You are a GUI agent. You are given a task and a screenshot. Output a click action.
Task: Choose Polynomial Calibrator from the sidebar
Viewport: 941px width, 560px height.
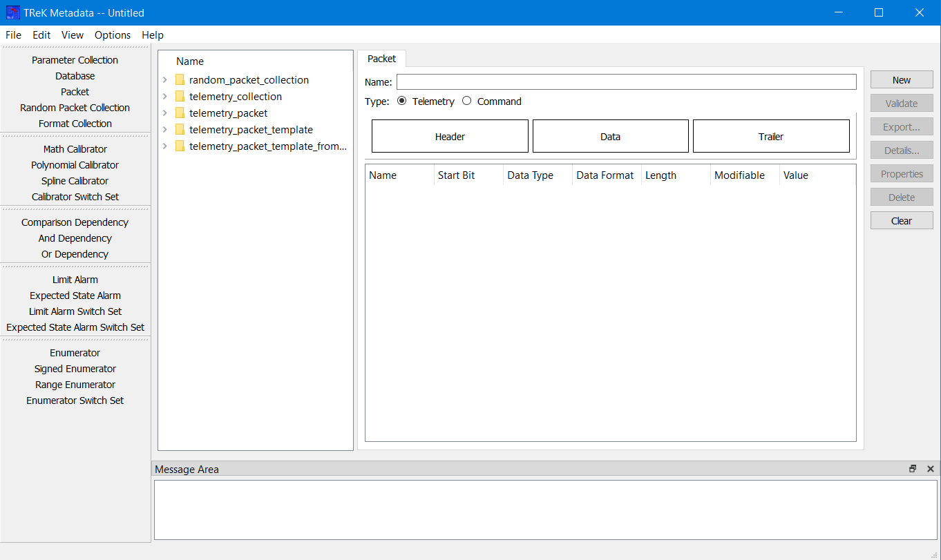75,165
